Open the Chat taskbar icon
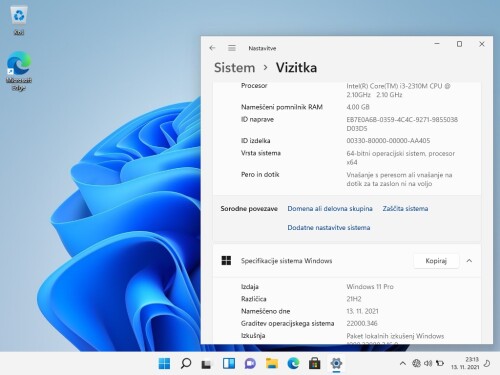This screenshot has width=500, height=375. click(250, 363)
